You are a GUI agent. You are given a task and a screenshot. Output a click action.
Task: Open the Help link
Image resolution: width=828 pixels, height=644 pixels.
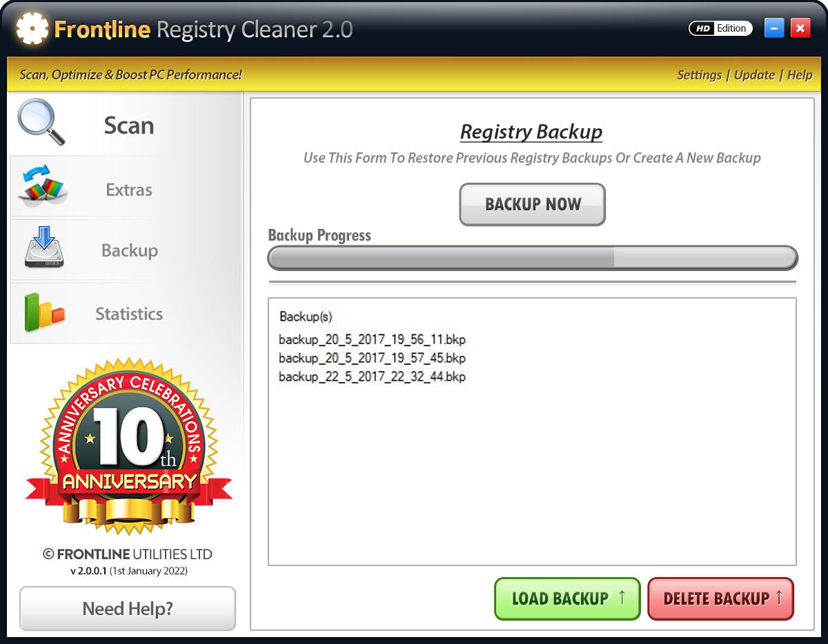coord(800,74)
